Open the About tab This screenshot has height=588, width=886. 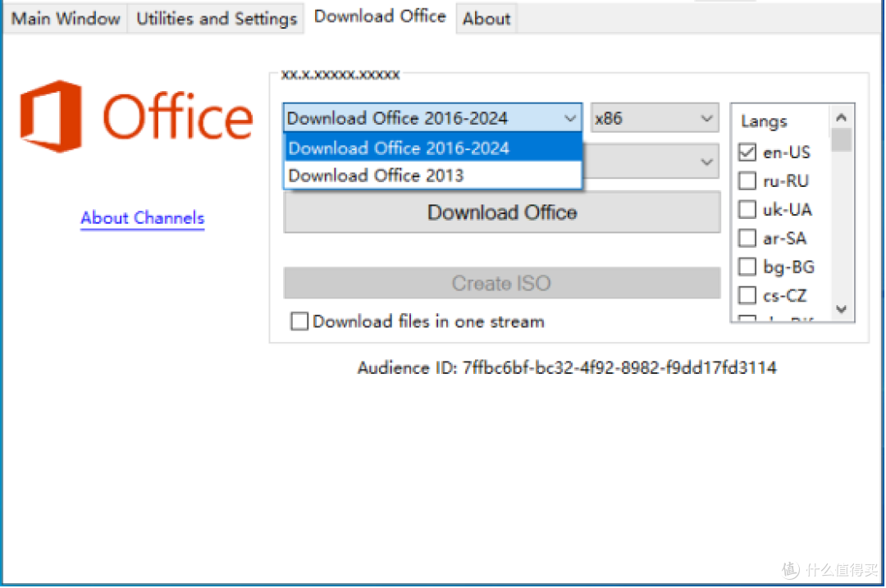tap(486, 19)
